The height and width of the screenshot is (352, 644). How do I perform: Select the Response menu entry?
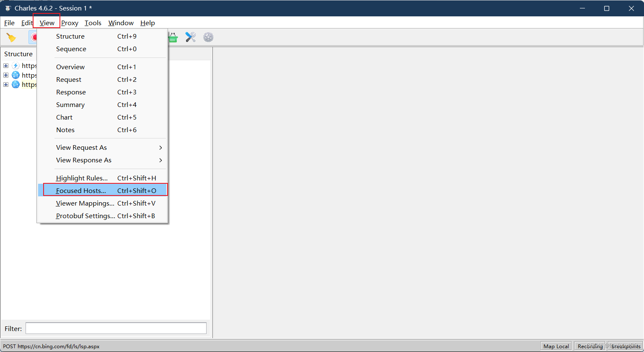102,92
